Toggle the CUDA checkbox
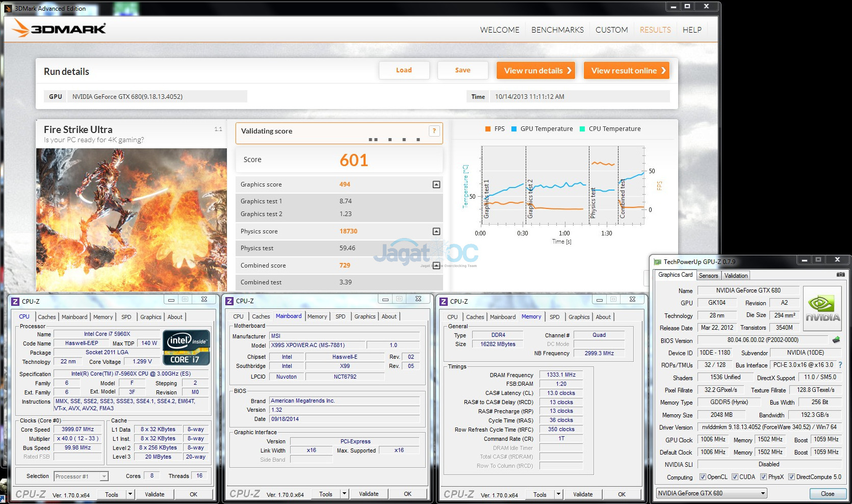Viewport: 852px width, 504px height. tap(735, 477)
